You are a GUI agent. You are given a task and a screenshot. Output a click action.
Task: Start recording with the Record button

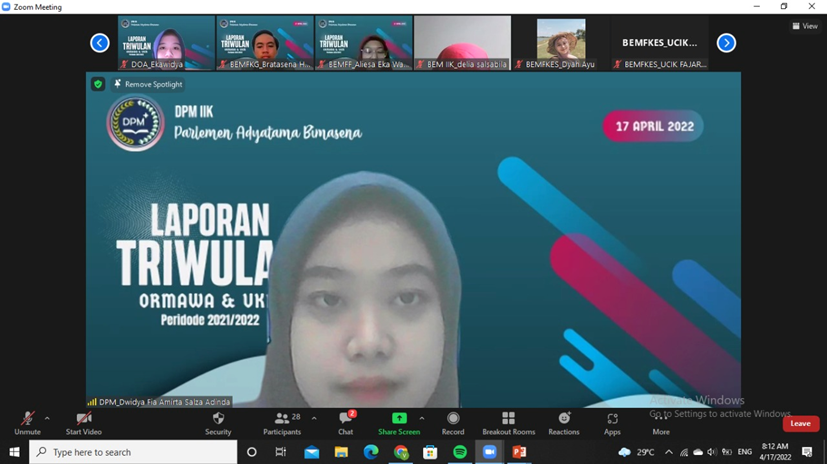click(453, 423)
